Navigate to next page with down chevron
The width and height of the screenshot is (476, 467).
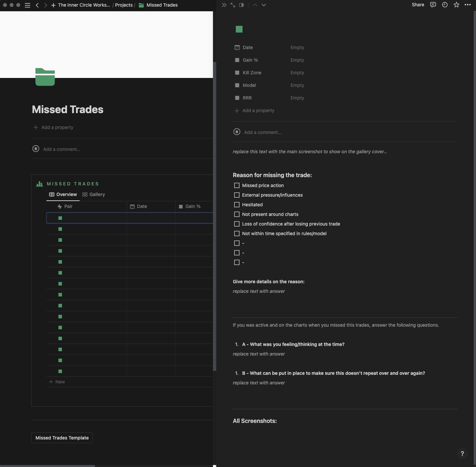coord(264,5)
